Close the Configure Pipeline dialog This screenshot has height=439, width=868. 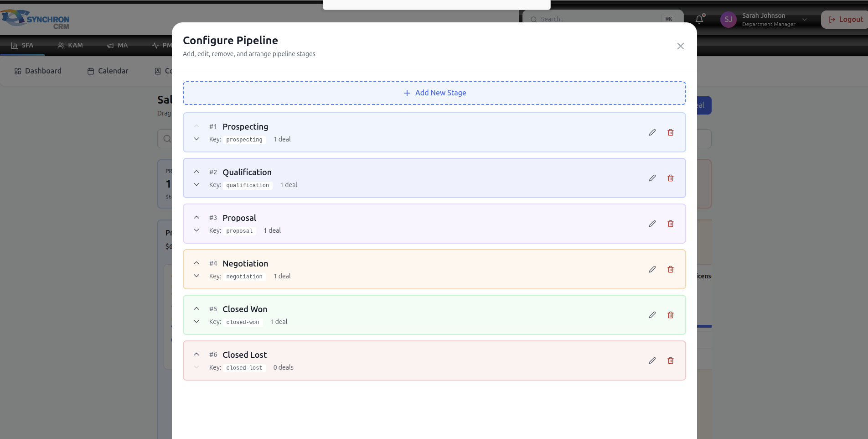(x=680, y=46)
